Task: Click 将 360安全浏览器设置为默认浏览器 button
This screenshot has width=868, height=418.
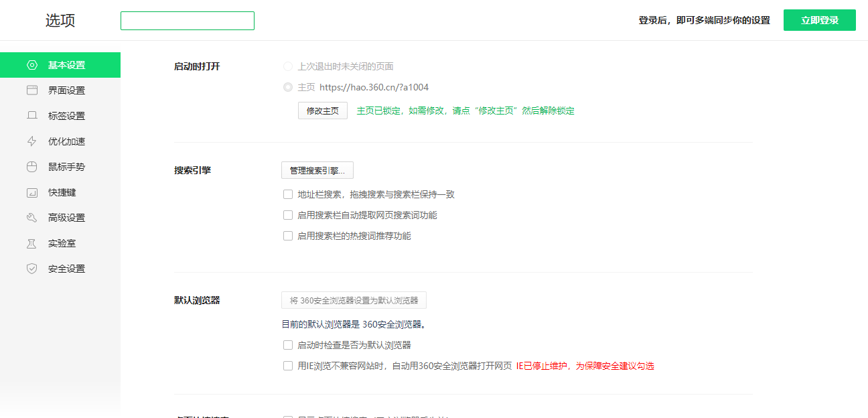Action: 354,300
